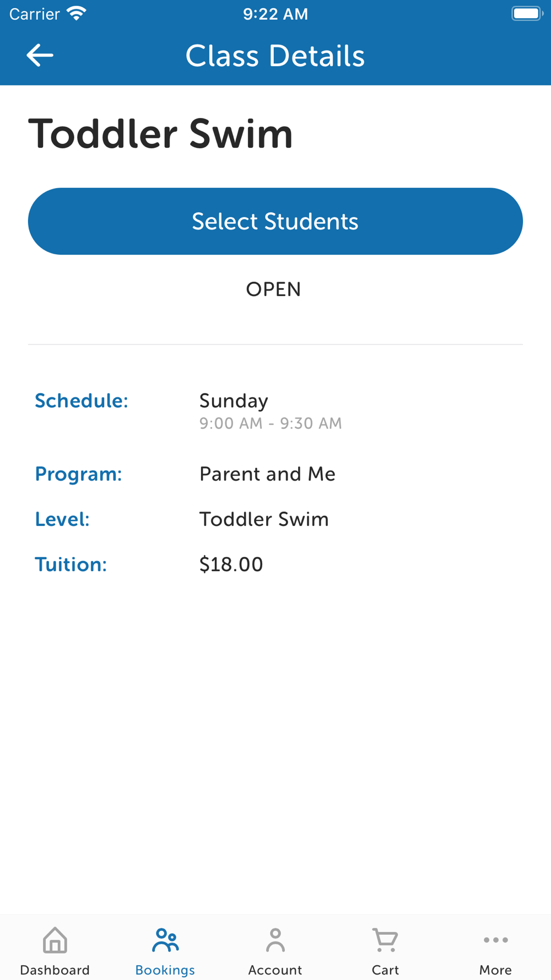Image resolution: width=551 pixels, height=980 pixels.
Task: Open the Account person icon
Action: (275, 940)
